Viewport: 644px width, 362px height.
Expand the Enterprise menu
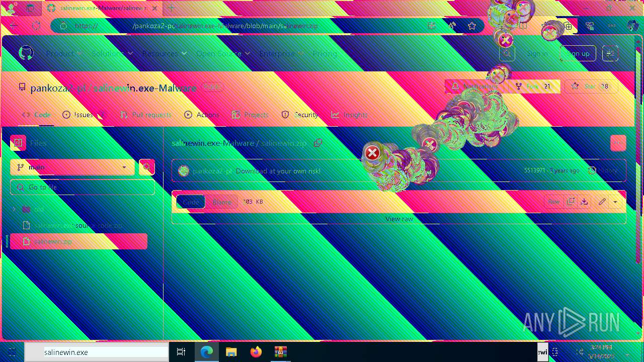point(281,53)
